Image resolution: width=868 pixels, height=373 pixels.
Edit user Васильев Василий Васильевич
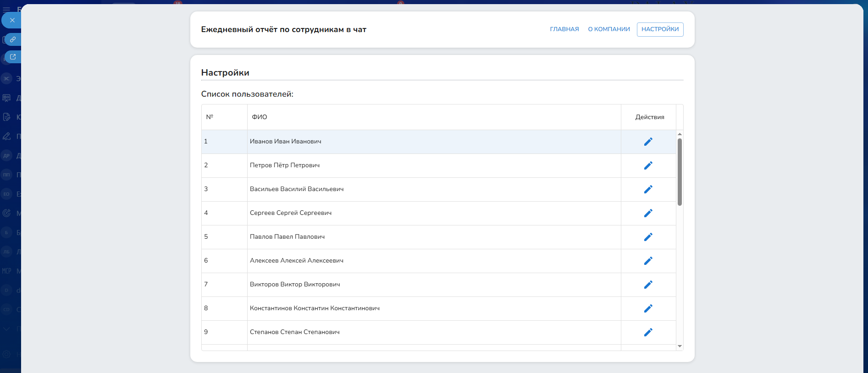point(648,189)
